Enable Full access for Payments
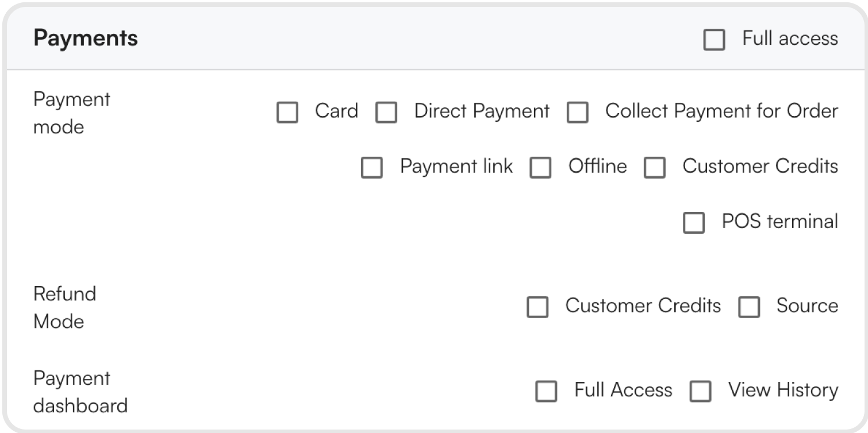This screenshot has height=433, width=868. [714, 40]
